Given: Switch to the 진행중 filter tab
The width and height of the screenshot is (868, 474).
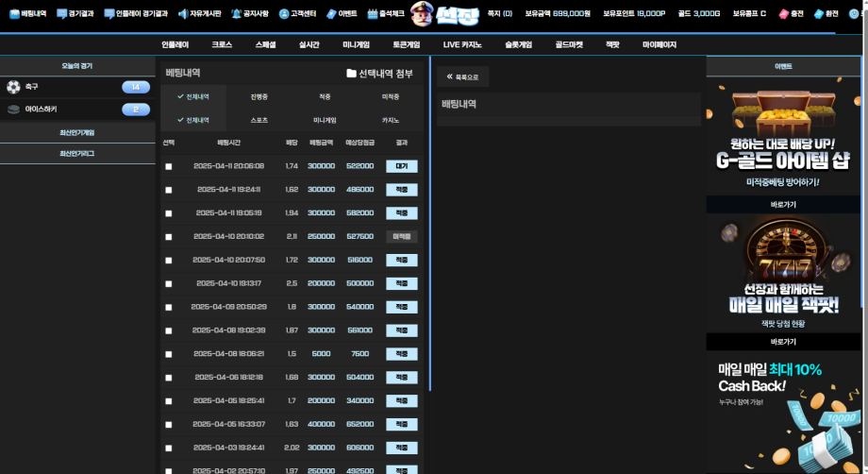Looking at the screenshot, I should pos(259,97).
